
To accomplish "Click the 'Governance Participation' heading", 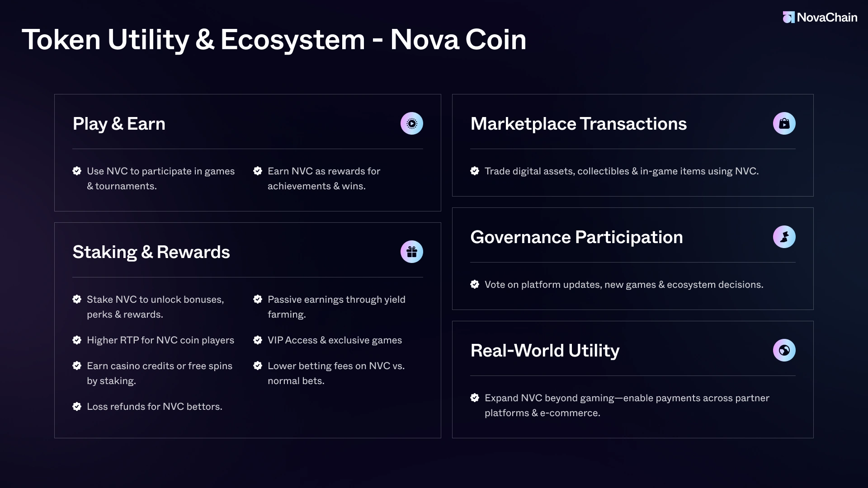I will 576,237.
